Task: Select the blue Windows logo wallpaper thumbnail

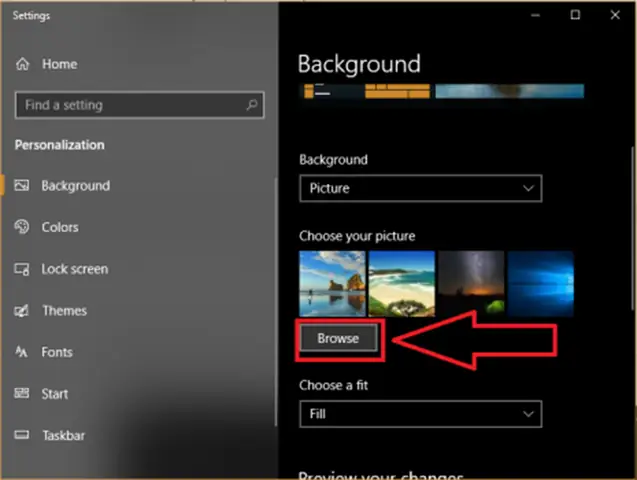Action: point(540,283)
